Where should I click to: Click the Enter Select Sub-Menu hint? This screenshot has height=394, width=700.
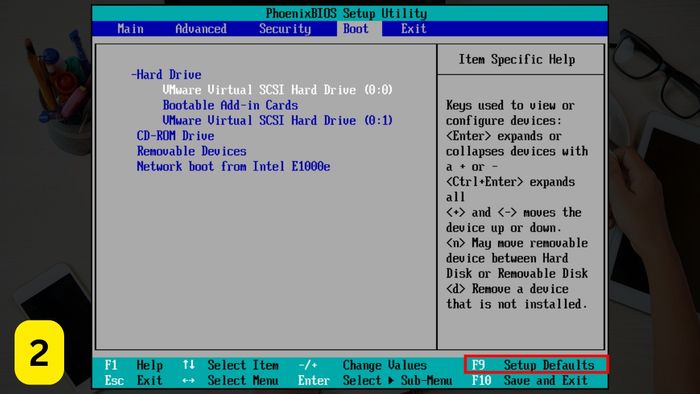[x=375, y=381]
